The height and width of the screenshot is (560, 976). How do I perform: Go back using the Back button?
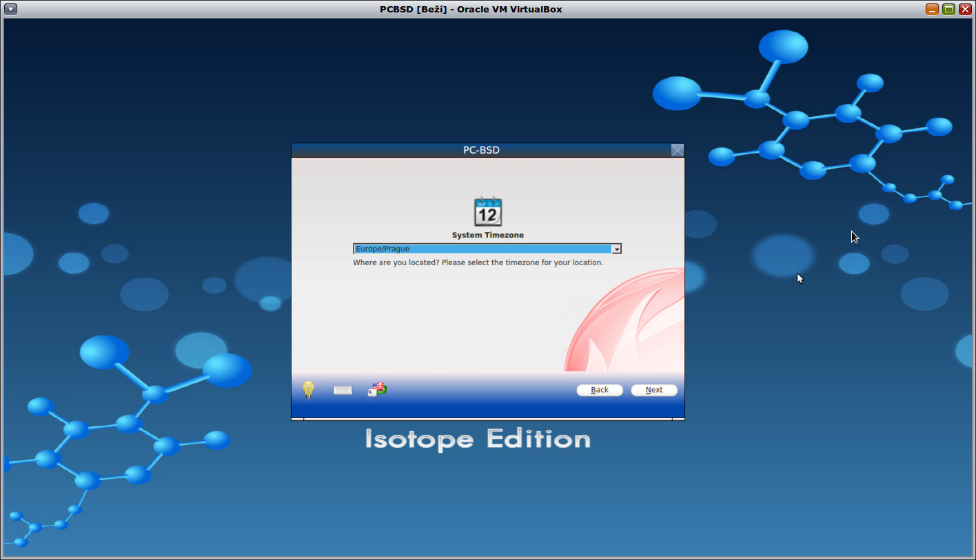click(x=599, y=390)
